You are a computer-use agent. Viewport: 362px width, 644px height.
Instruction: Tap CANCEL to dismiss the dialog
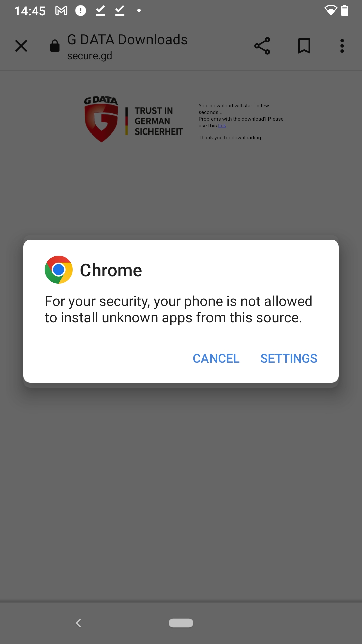216,358
